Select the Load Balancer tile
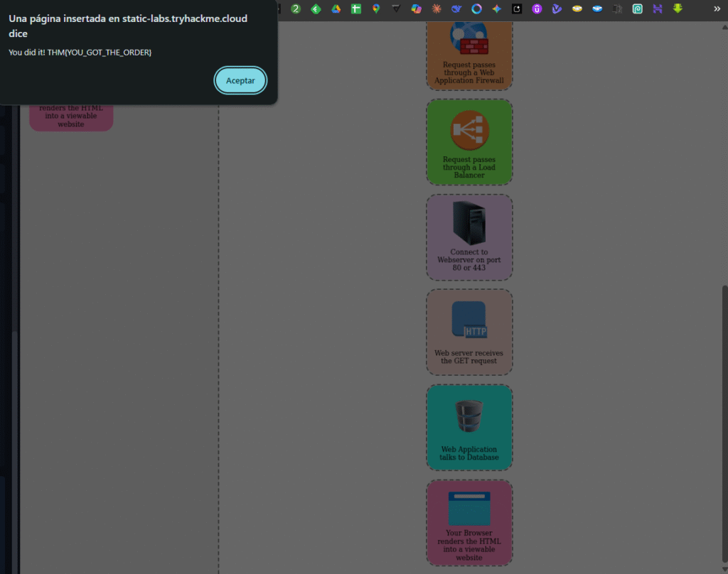The width and height of the screenshot is (728, 574). [469, 142]
